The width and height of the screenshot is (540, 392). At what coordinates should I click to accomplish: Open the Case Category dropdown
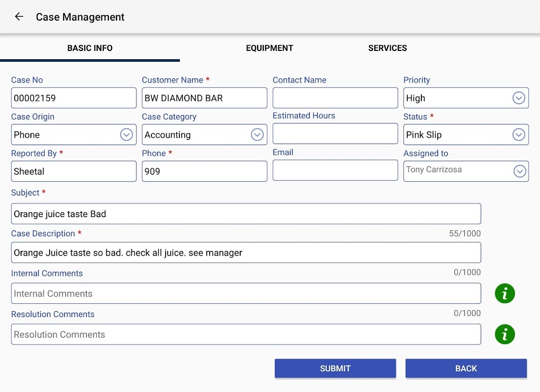pyautogui.click(x=257, y=135)
